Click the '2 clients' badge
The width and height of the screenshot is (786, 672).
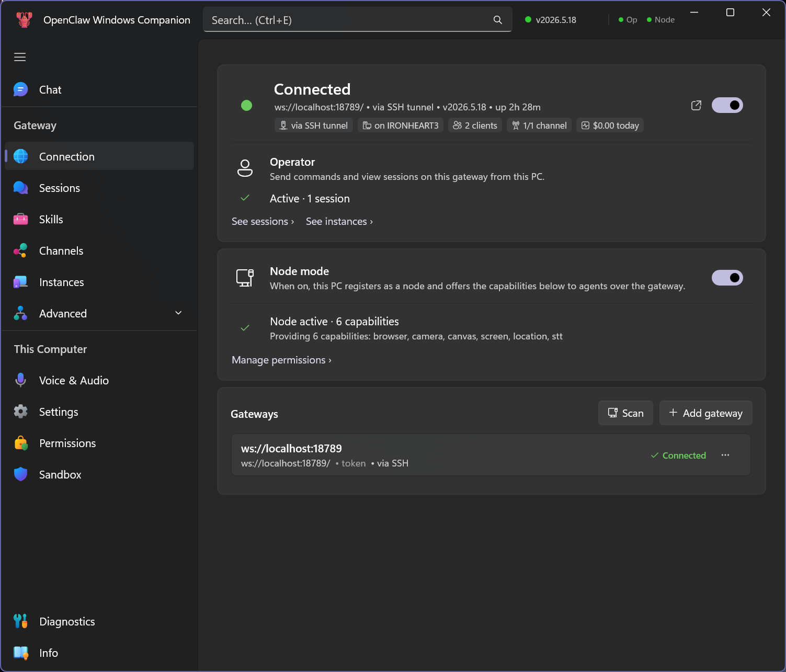click(x=475, y=126)
